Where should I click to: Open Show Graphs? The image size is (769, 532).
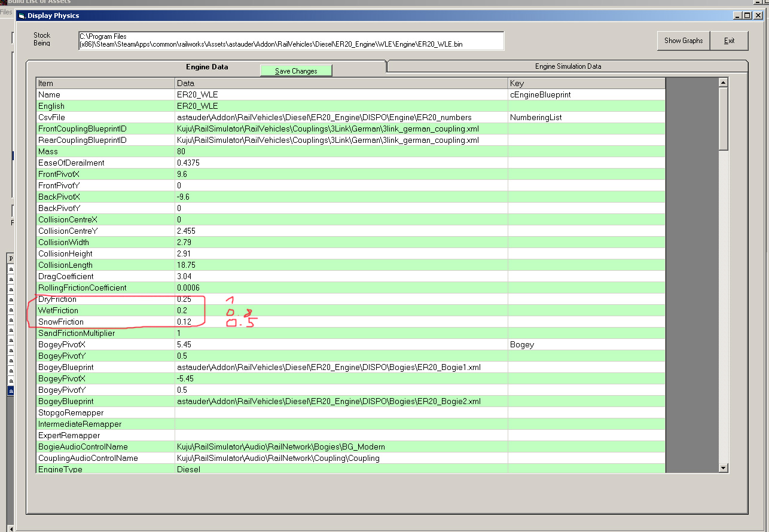(x=683, y=41)
